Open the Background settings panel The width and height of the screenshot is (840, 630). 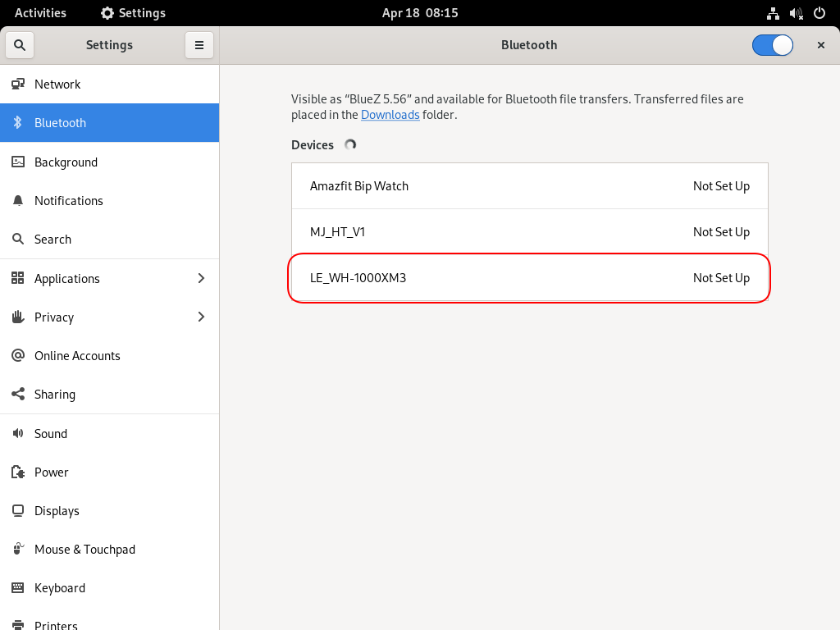click(x=66, y=162)
